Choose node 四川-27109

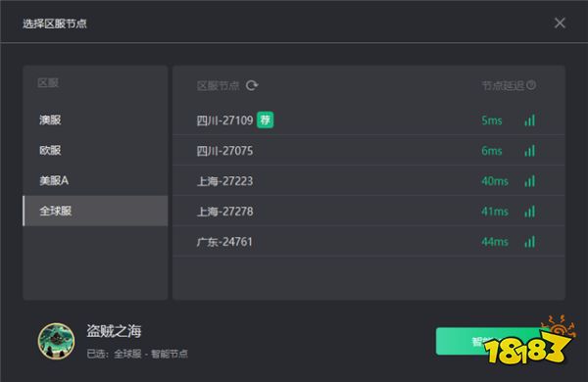pyautogui.click(x=368, y=119)
